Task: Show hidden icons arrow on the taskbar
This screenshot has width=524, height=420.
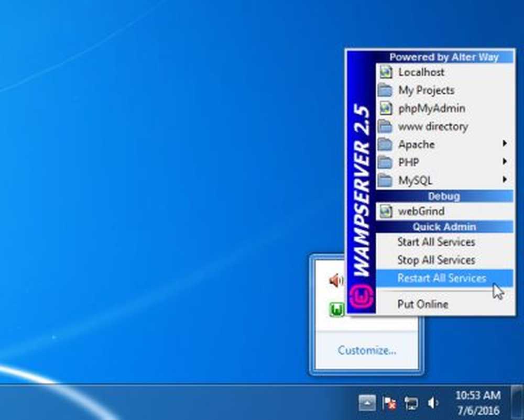Action: pos(367,403)
